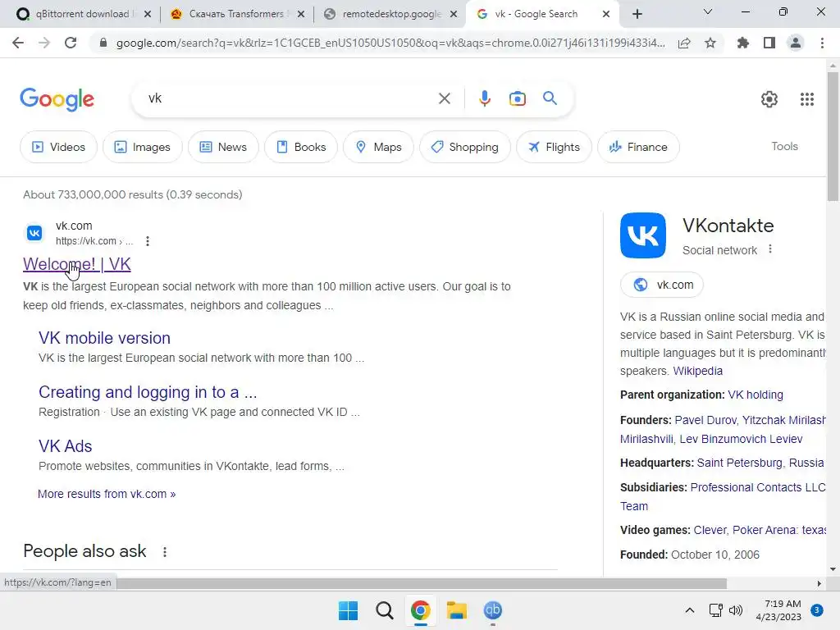This screenshot has width=840, height=630.
Task: Filter results by Flights
Action: pyautogui.click(x=554, y=147)
